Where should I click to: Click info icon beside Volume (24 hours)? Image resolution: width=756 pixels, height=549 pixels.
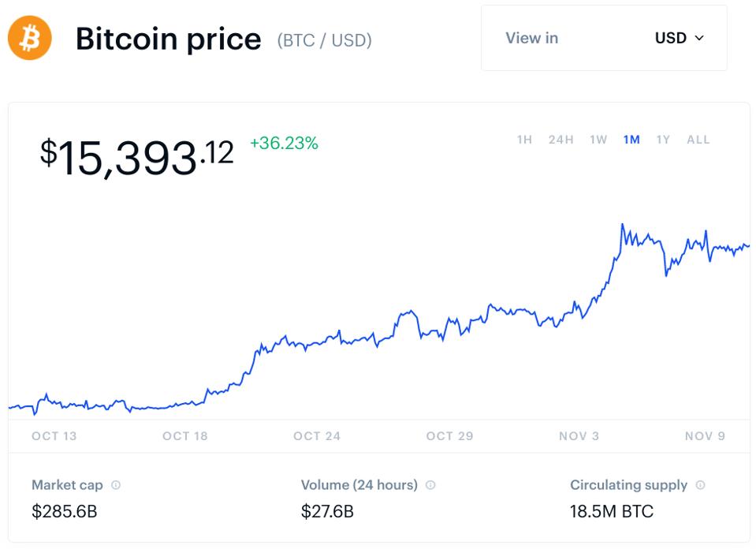click(x=430, y=485)
